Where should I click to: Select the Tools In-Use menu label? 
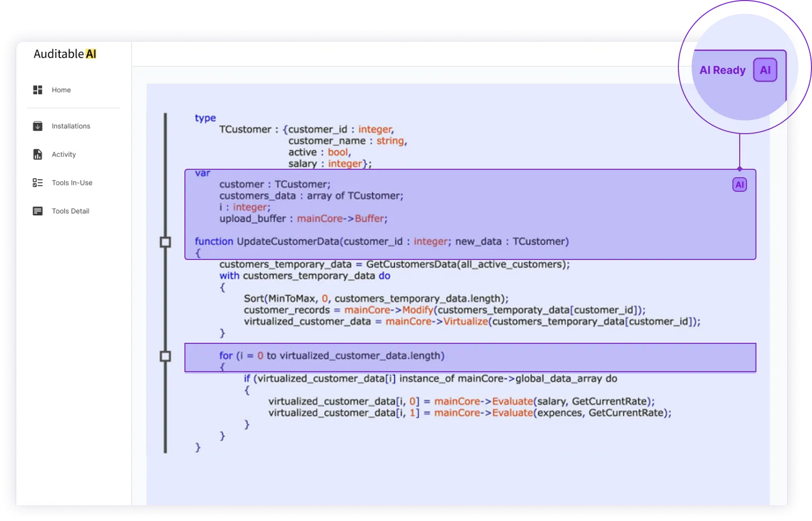tap(72, 183)
